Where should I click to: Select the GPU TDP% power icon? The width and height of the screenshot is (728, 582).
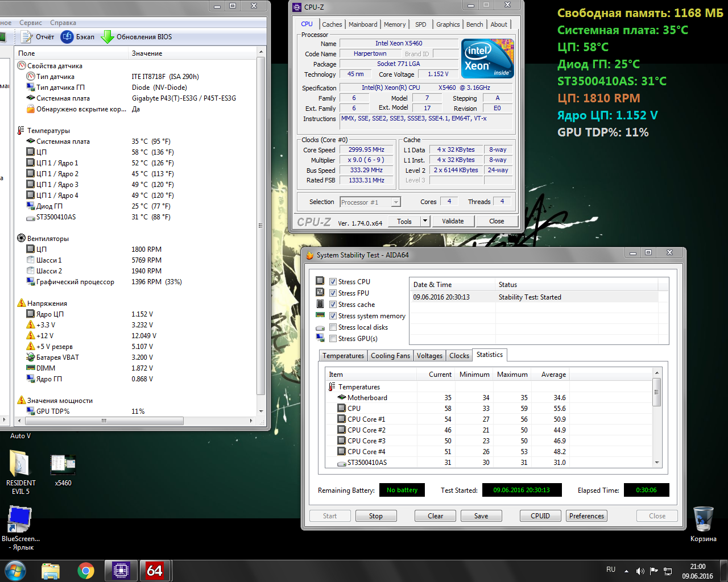tap(31, 411)
